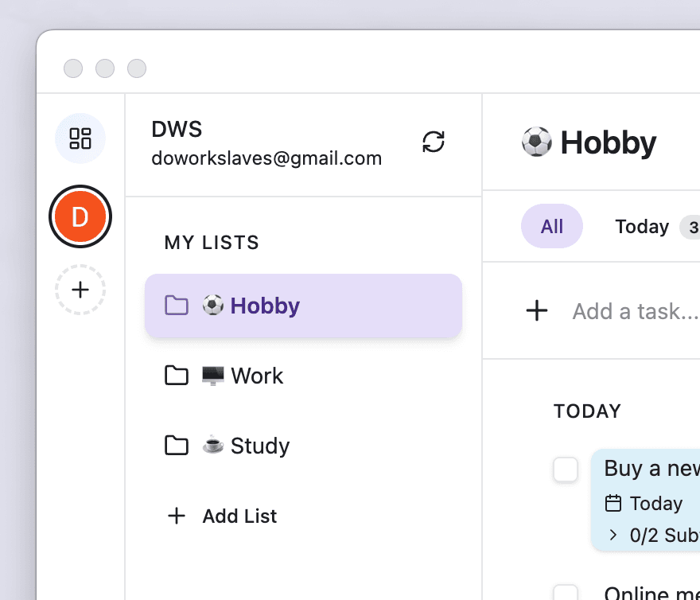Click the doworkslaves@gmail.com account email
This screenshot has width=700, height=600.
tap(266, 158)
